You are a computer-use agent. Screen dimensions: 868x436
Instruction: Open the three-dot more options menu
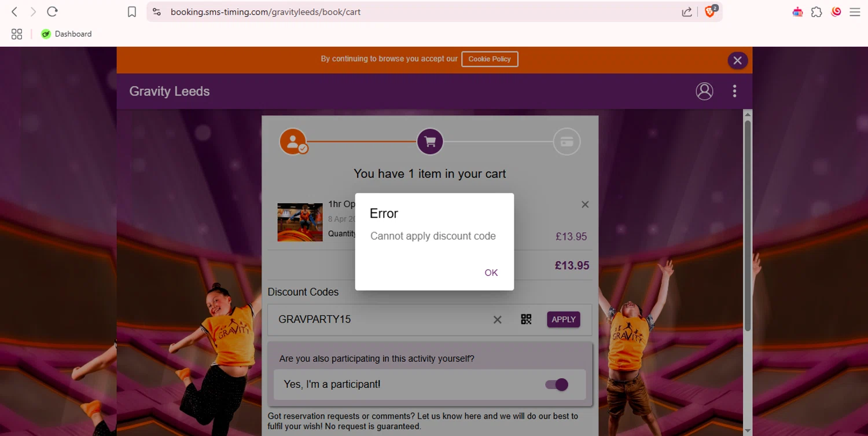pos(734,91)
